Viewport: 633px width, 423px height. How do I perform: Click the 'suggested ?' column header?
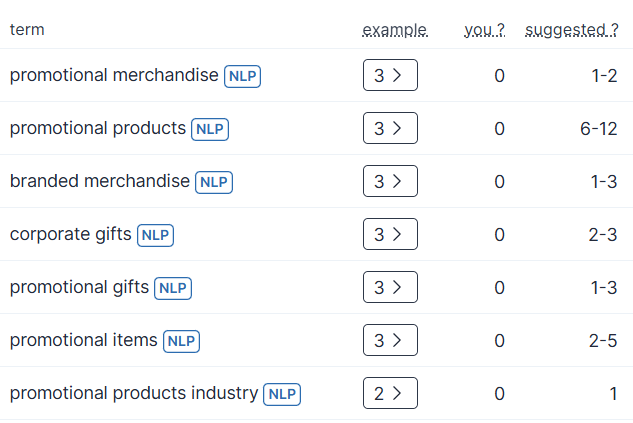pos(571,30)
